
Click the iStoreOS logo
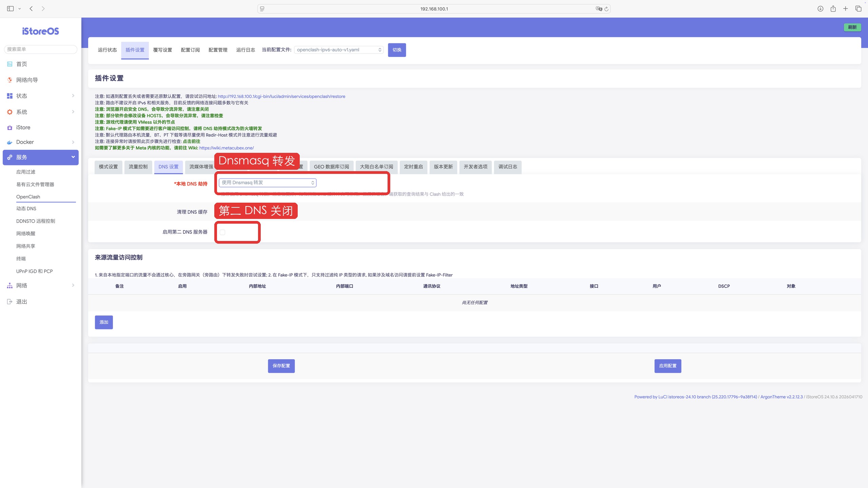(x=41, y=31)
